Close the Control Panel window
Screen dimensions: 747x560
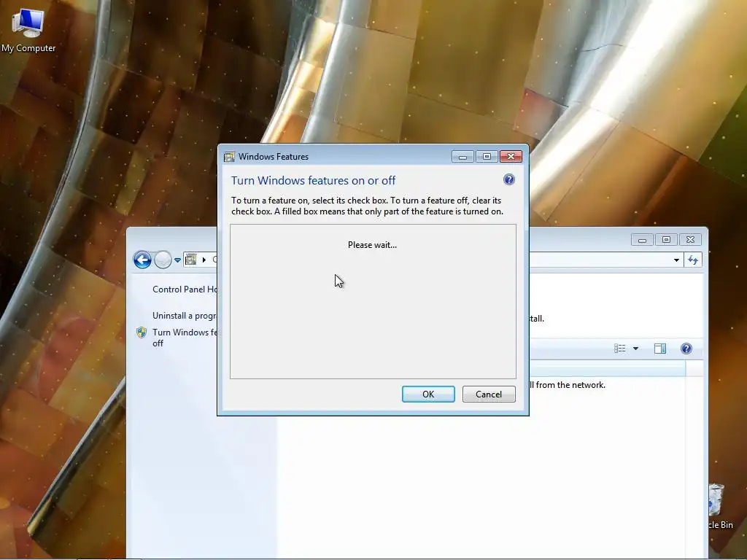click(690, 239)
